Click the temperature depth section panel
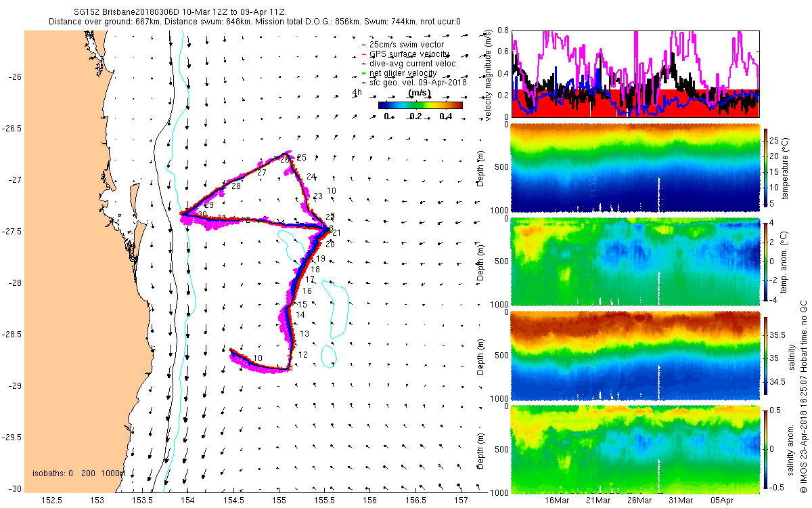This screenshot has width=812, height=508. pos(635,167)
